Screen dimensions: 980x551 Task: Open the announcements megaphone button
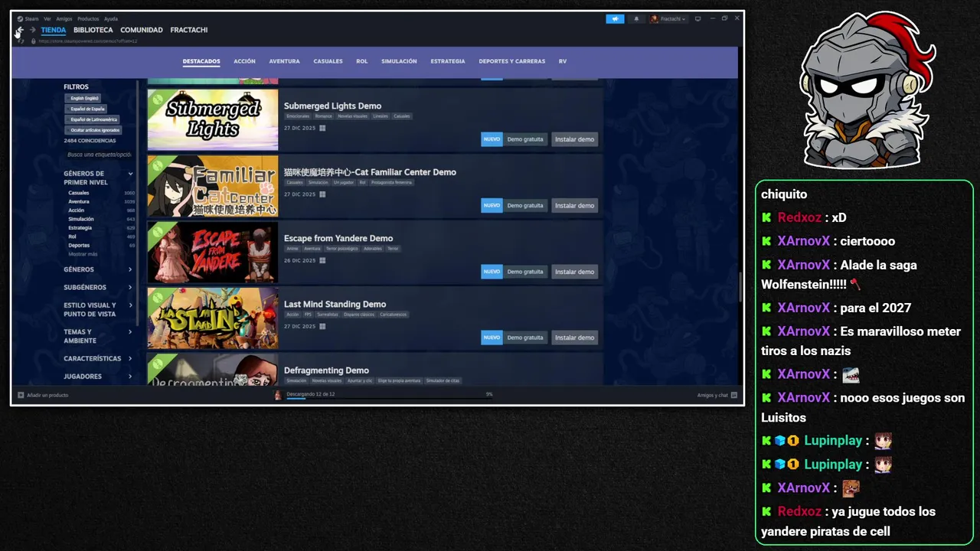click(615, 18)
